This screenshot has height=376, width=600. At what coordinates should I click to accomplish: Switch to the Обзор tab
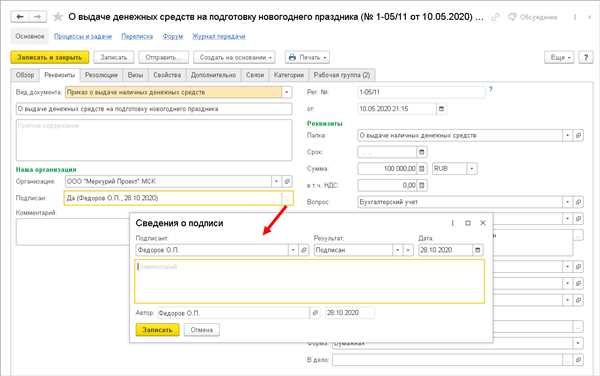coord(25,75)
